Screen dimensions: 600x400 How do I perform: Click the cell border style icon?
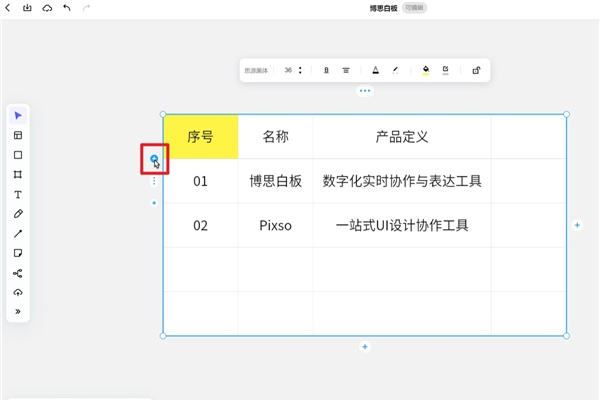click(445, 70)
